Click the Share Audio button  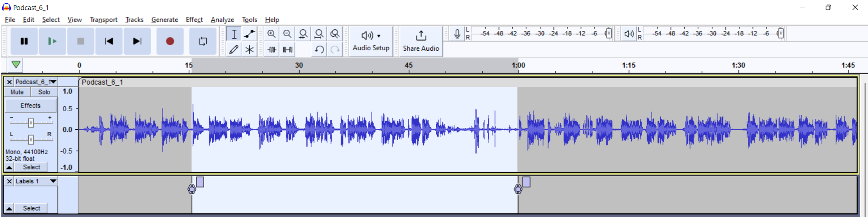[x=421, y=41]
